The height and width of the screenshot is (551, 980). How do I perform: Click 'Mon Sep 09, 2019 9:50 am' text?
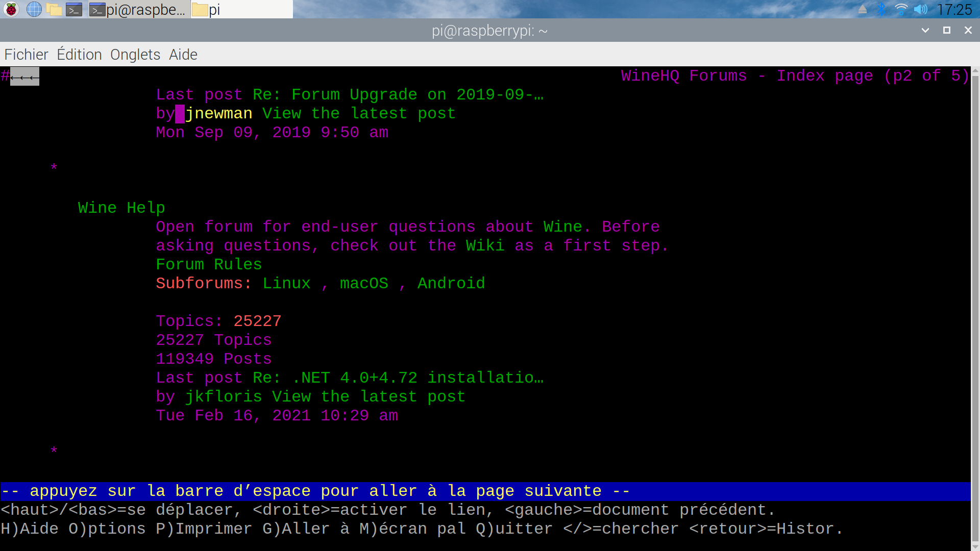tap(272, 132)
